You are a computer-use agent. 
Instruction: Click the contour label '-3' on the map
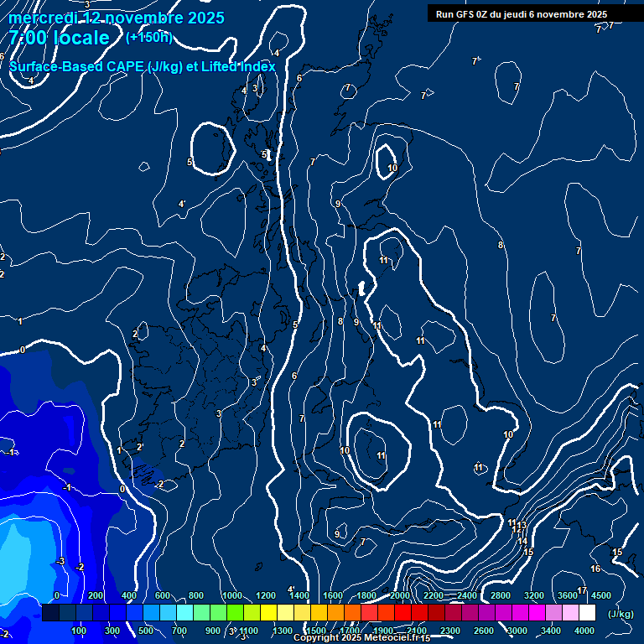(60, 561)
